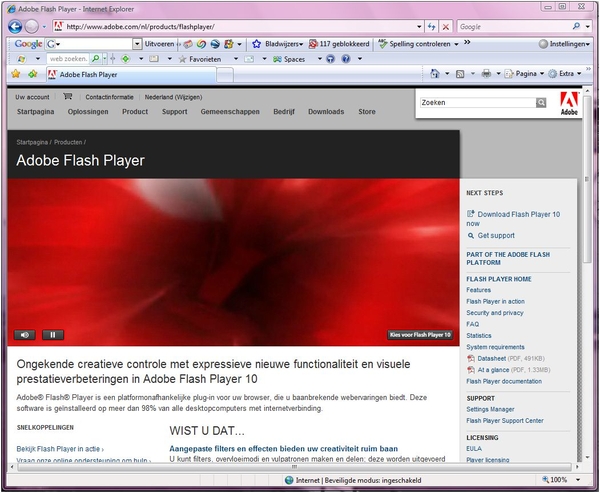Screen dimensions: 600x493
Task: Click Add to Favorites star-plus icon
Action: (x=33, y=73)
